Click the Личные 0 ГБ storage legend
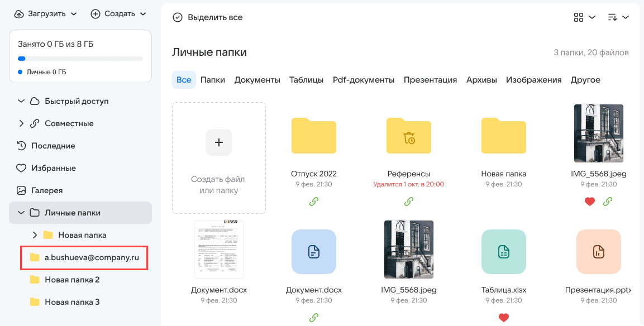 point(42,72)
